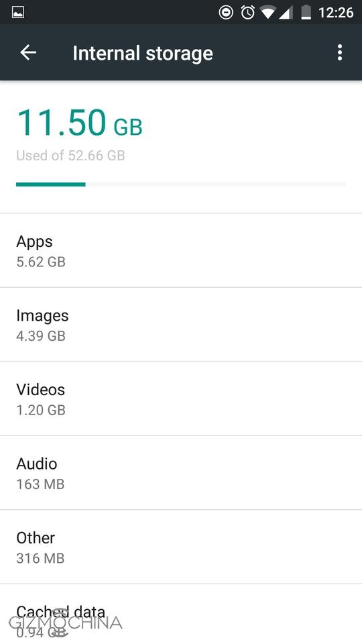This screenshot has height=644, width=362.
Task: Tap the Wi-Fi signal icon
Action: coord(267,13)
